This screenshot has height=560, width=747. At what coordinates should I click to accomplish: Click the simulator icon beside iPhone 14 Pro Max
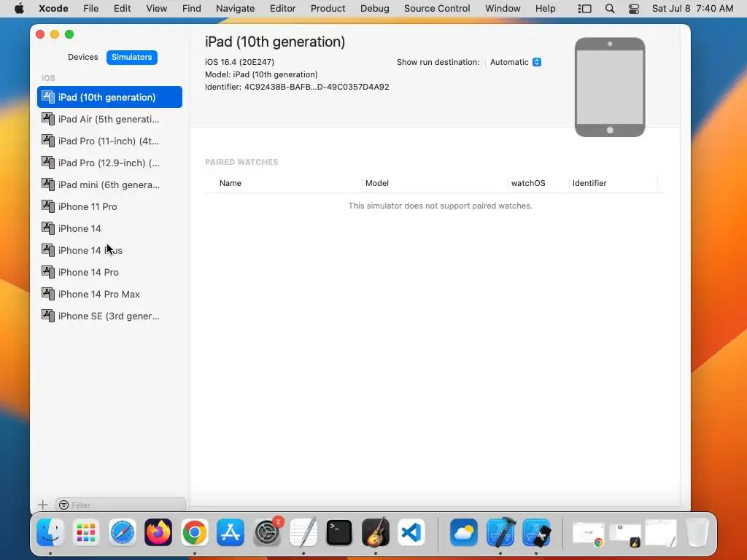[x=48, y=294]
